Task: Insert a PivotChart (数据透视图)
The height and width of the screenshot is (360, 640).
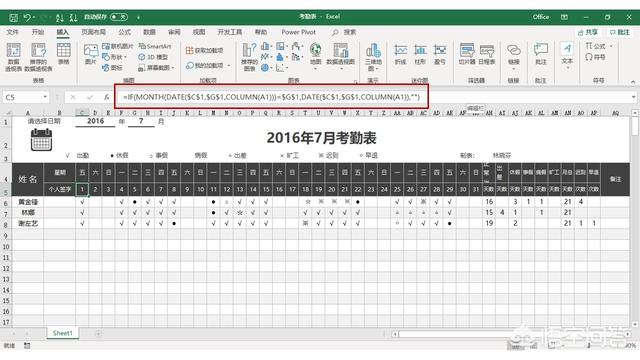Action: [340, 56]
